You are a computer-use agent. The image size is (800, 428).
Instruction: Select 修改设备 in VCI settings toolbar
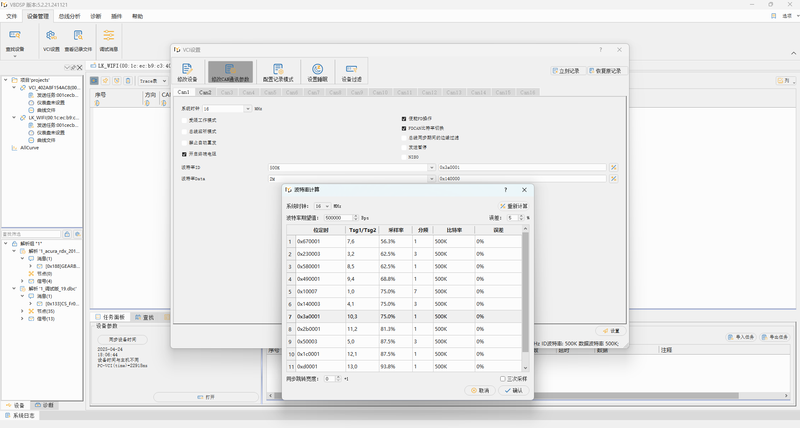tap(187, 72)
